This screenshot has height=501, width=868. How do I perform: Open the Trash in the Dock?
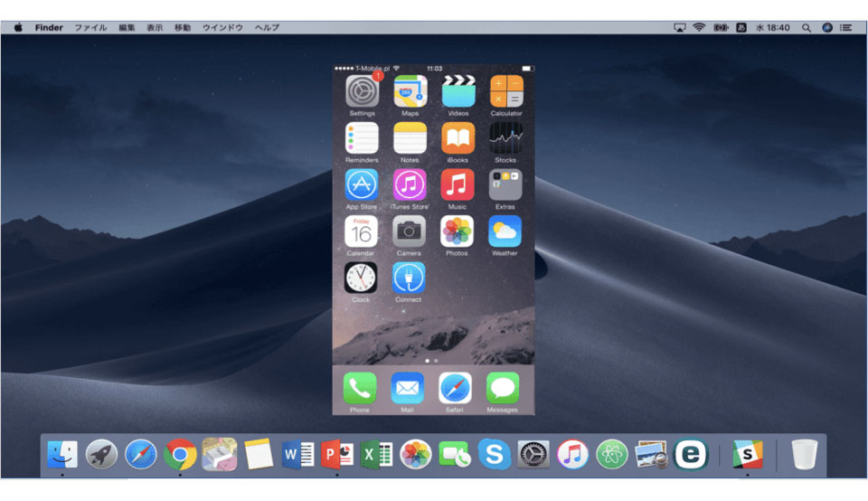tap(805, 455)
